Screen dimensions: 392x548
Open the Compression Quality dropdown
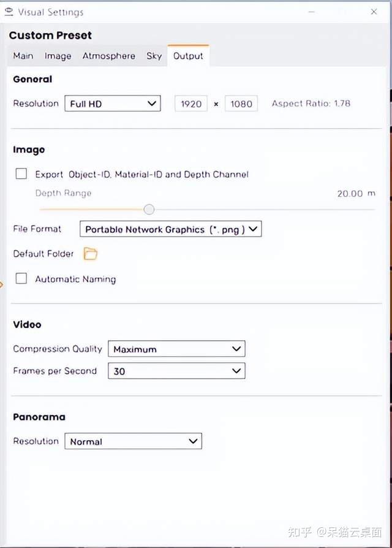click(176, 349)
